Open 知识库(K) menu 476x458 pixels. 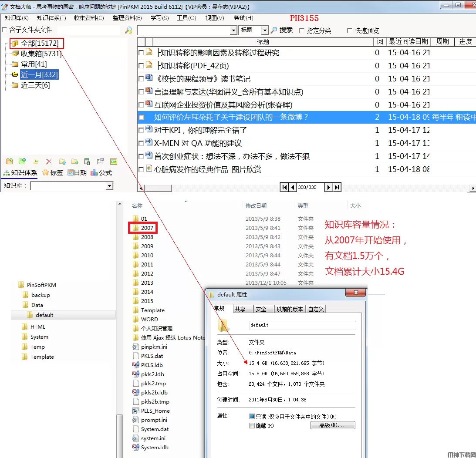pyautogui.click(x=17, y=18)
